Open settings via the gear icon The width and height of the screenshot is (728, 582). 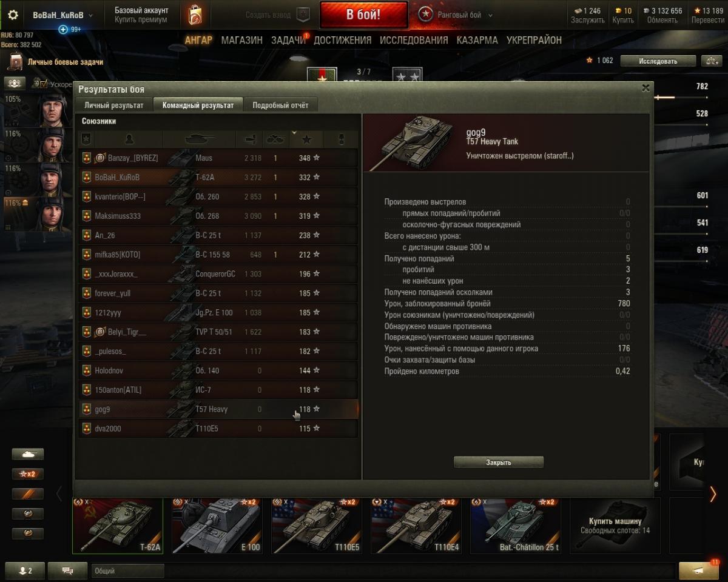[12, 16]
